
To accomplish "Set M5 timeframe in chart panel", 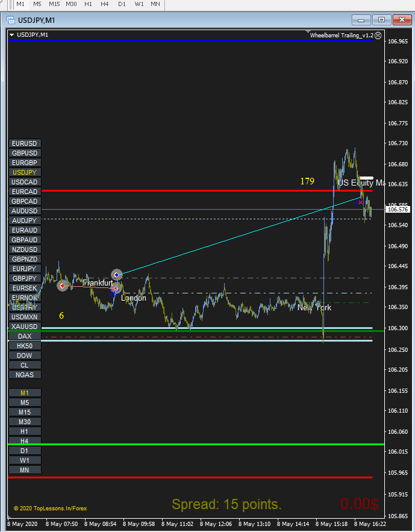I will (25, 402).
